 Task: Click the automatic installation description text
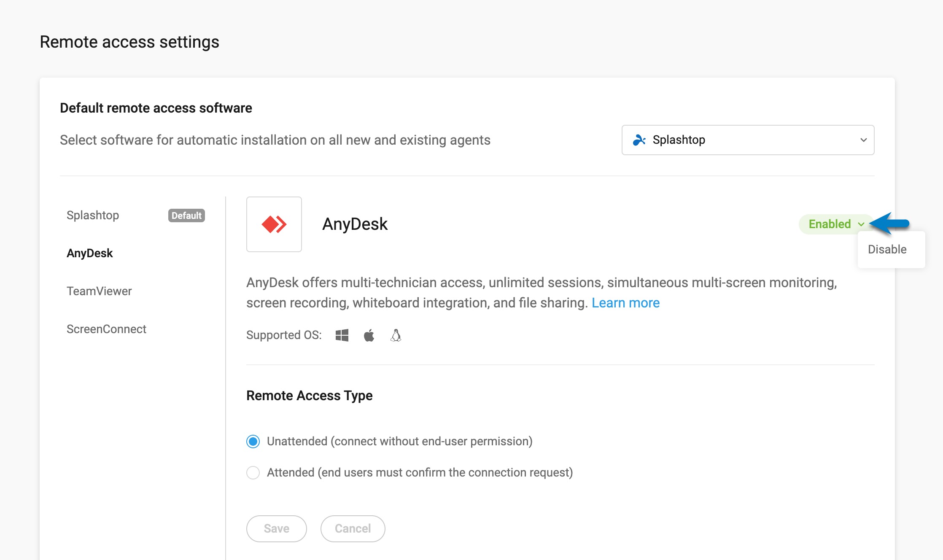click(275, 140)
